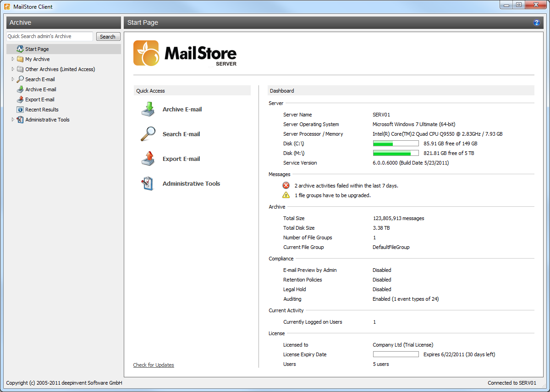This screenshot has height=392, width=550.
Task: Select Archive E-mail in the sidebar tree
Action: click(41, 89)
